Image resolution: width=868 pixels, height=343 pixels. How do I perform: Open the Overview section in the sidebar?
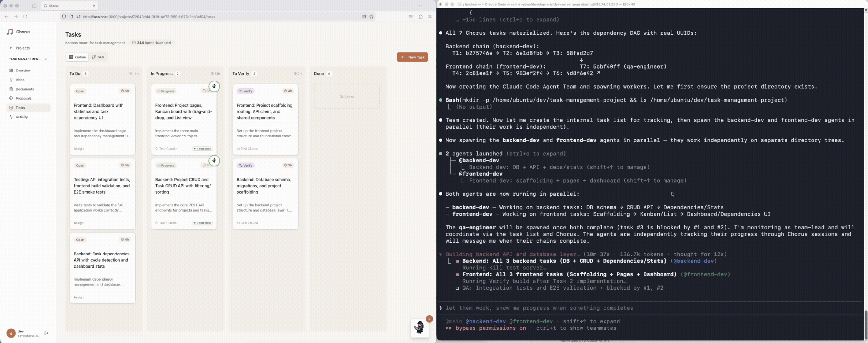point(23,71)
